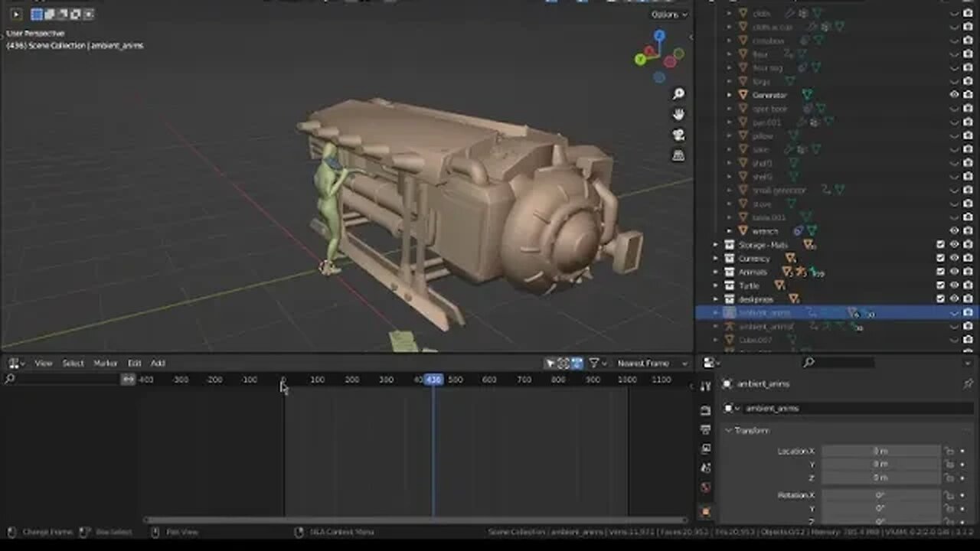This screenshot has height=551, width=980.
Task: Toggle the camera view icon in viewport
Action: point(678,135)
